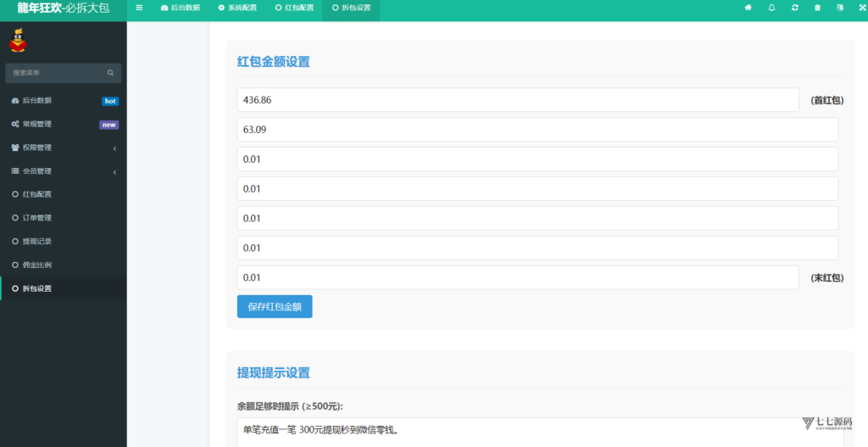Click list icon beside 会员管理
Image resolution: width=868 pixels, height=447 pixels.
tap(15, 171)
